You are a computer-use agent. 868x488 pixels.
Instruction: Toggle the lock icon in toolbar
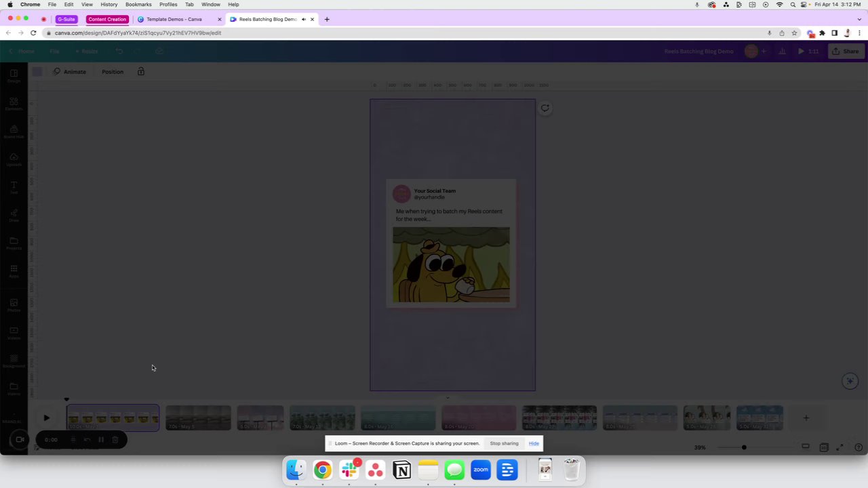pyautogui.click(x=141, y=72)
